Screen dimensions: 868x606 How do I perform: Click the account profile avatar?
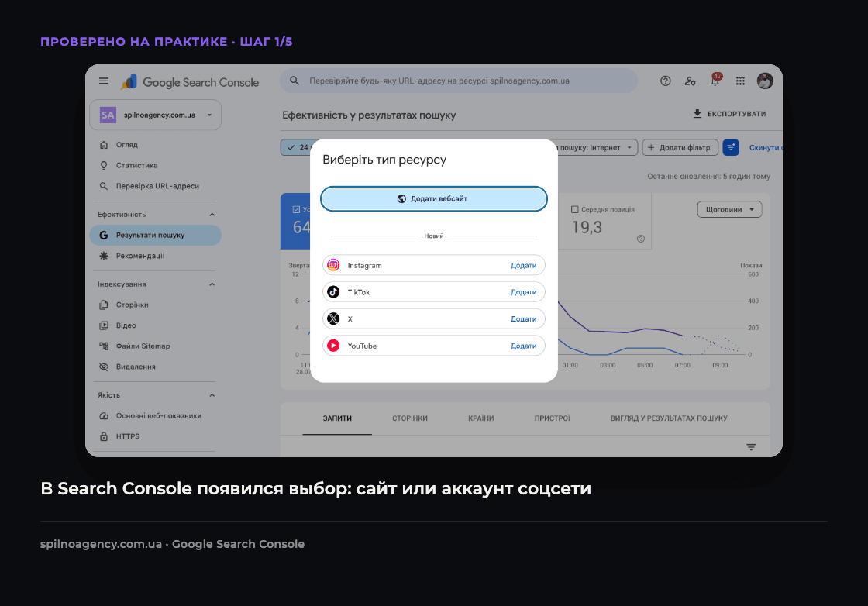765,81
